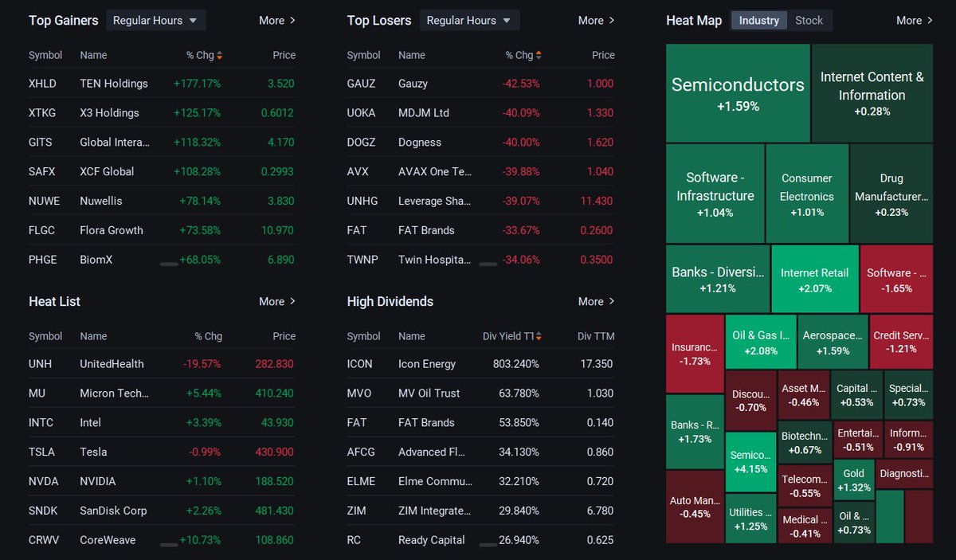956x560 pixels.
Task: Open More in the Heat Map panel
Action: click(x=915, y=21)
